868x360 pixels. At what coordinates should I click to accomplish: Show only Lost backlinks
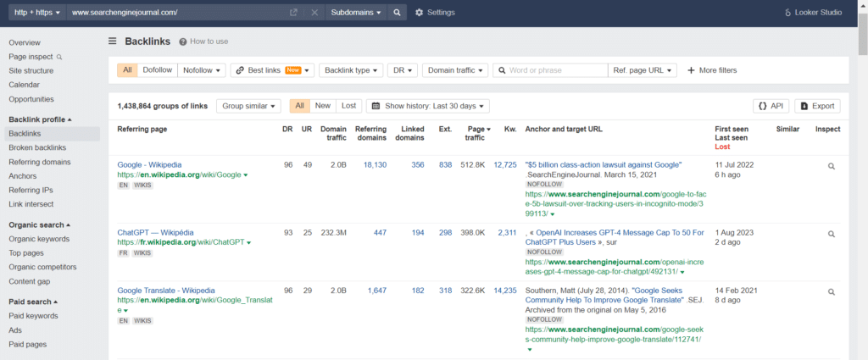348,106
